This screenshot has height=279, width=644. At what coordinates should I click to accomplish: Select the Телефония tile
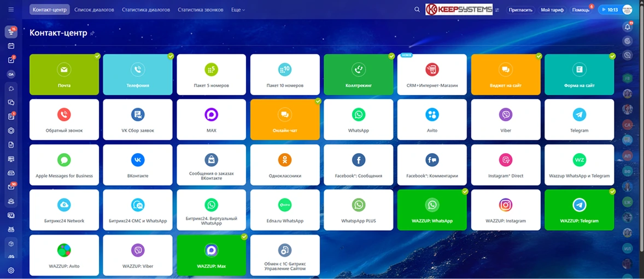(138, 74)
